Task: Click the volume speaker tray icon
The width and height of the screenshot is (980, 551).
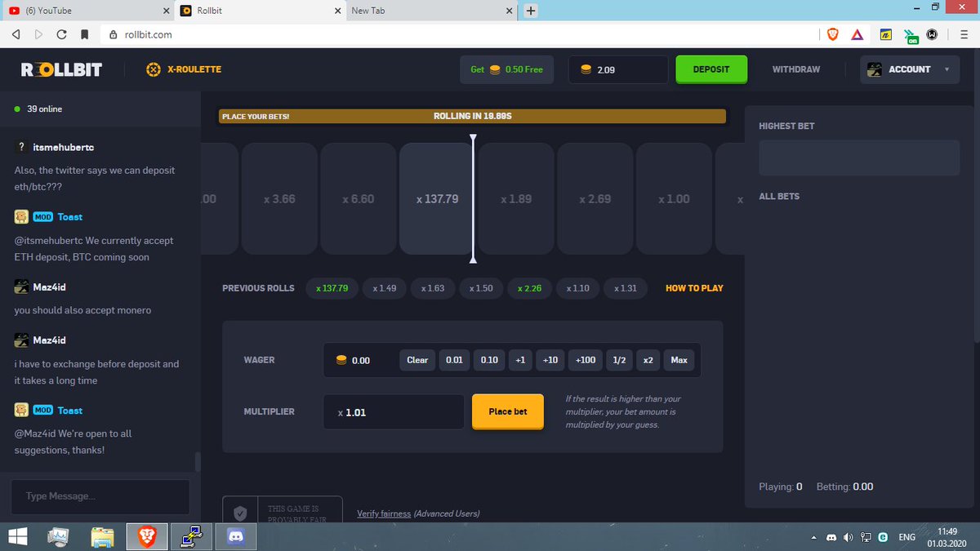Action: click(849, 537)
